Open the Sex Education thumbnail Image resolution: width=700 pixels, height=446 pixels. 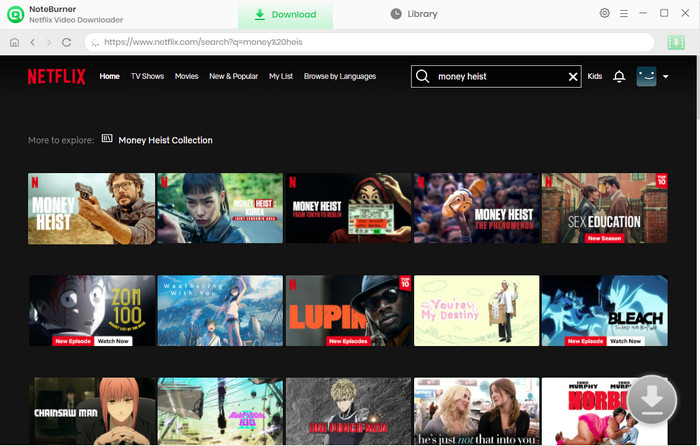[x=604, y=208]
